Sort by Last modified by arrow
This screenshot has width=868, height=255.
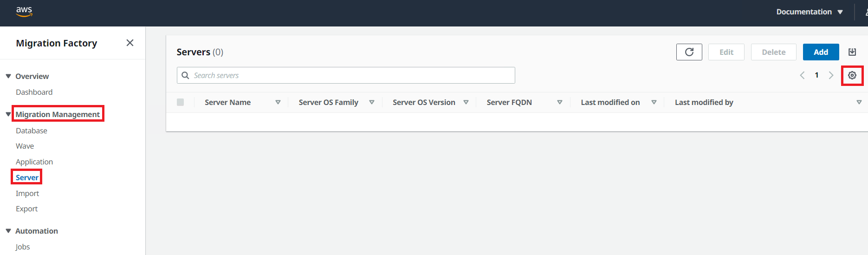point(859,102)
